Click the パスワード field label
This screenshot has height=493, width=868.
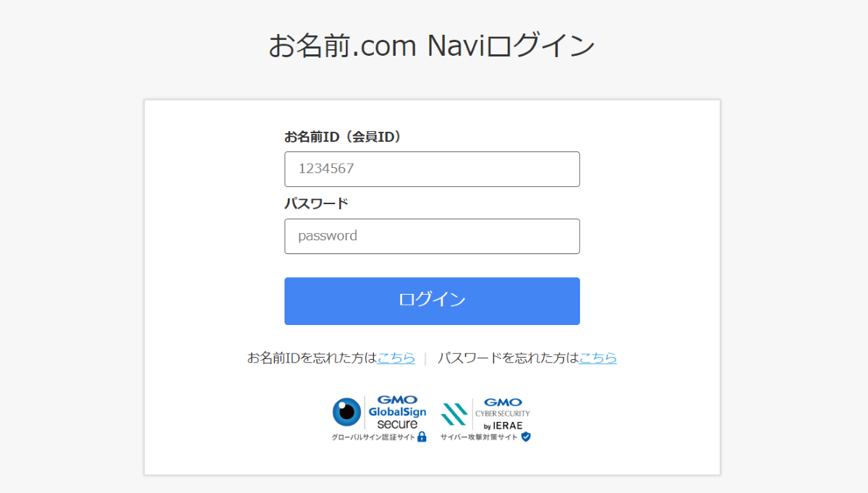click(316, 203)
